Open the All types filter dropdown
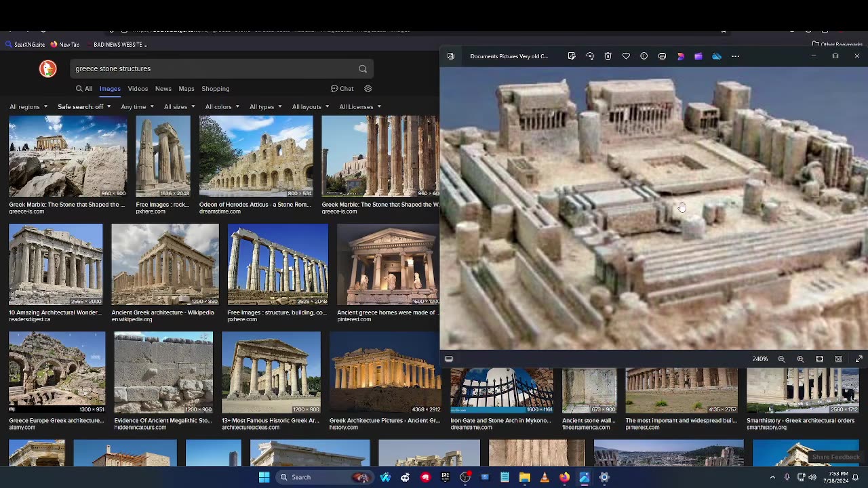The width and height of the screenshot is (868, 488). pos(265,106)
